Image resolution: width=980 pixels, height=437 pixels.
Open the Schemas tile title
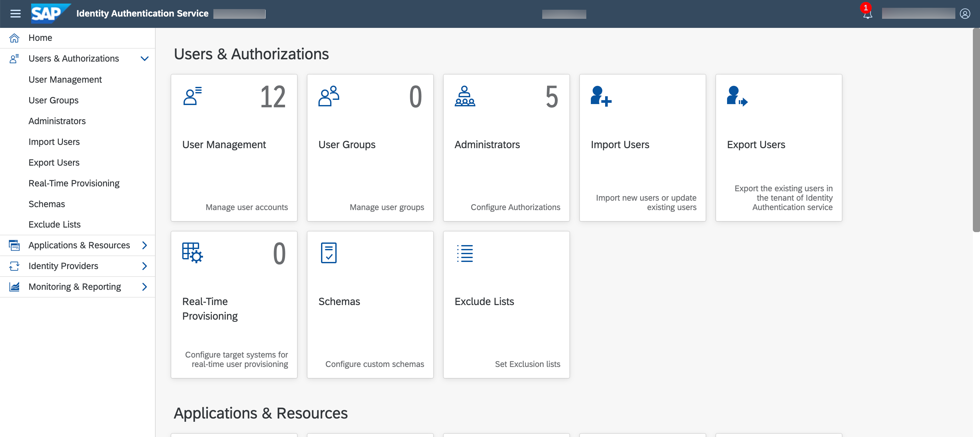(x=339, y=301)
